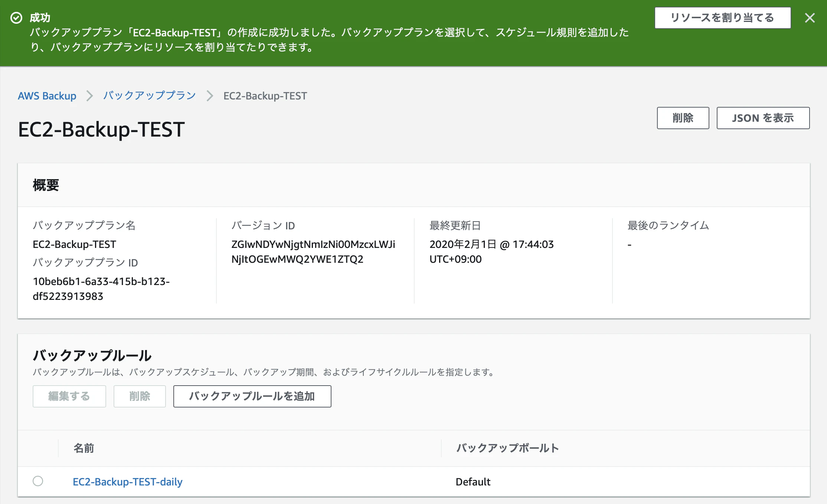The image size is (827, 504).
Task: Select the EC2-Backup-TEST-daily radio button
Action: (x=38, y=481)
